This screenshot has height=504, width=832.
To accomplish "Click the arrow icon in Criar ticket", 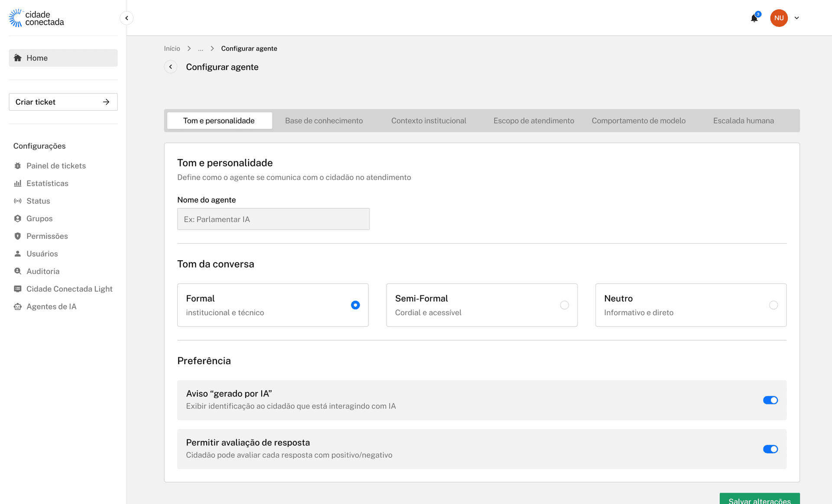I will click(106, 102).
